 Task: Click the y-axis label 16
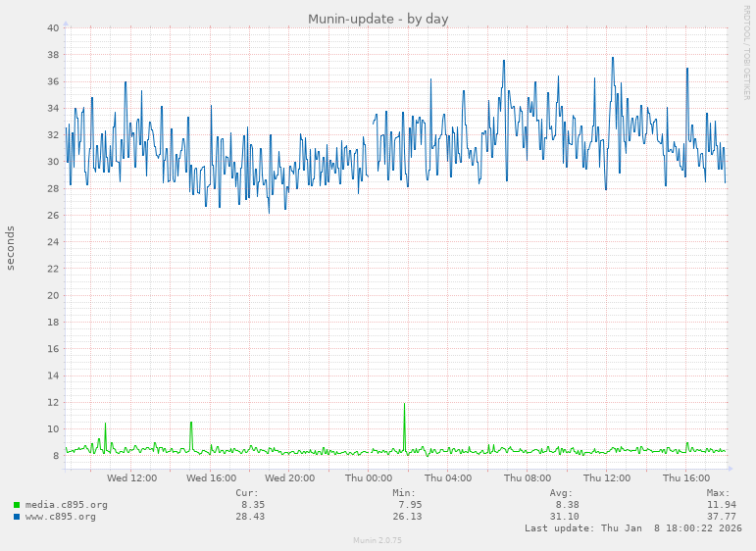(x=53, y=349)
